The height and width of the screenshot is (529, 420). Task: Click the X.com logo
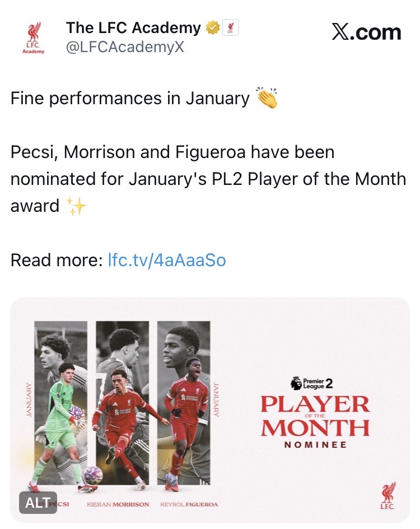tap(366, 33)
